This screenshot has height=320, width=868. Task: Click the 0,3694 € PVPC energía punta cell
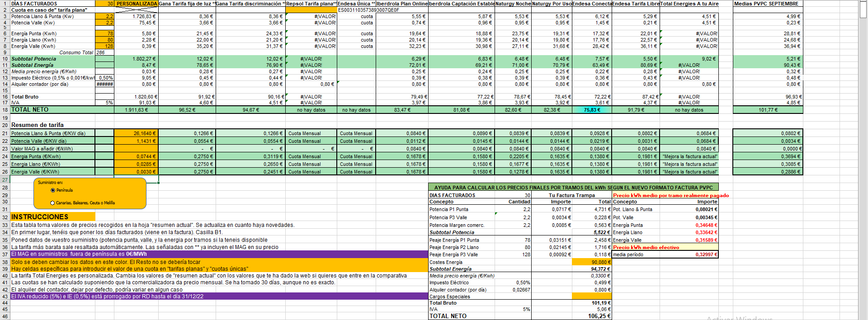coord(768,156)
